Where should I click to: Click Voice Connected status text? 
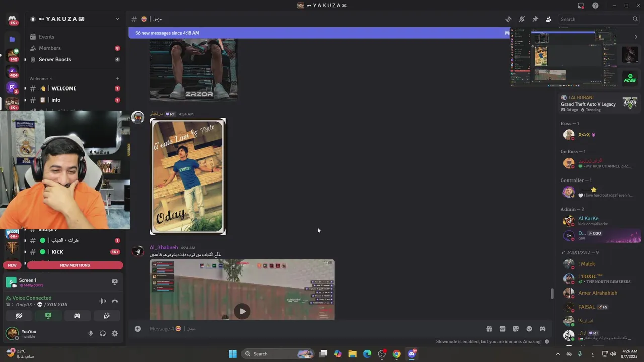point(32,298)
